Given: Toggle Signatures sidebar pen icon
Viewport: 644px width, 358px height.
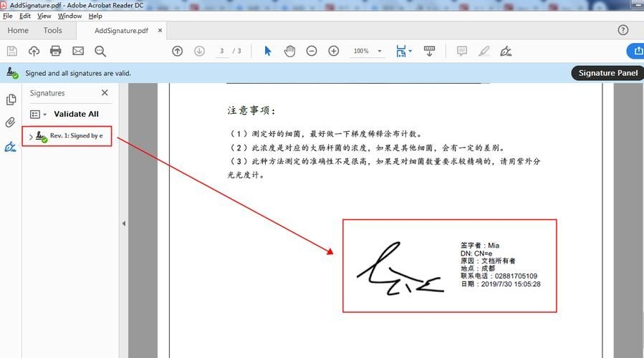Looking at the screenshot, I should (x=10, y=147).
